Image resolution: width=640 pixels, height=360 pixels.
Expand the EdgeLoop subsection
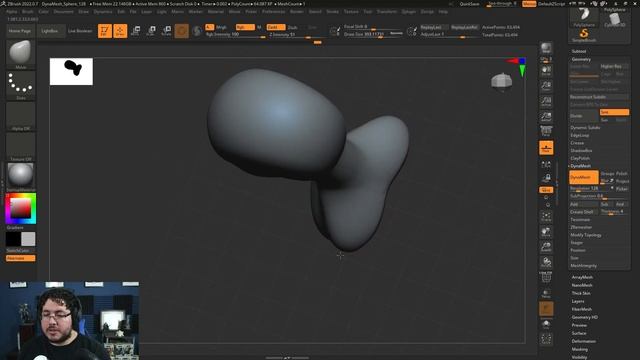580,135
